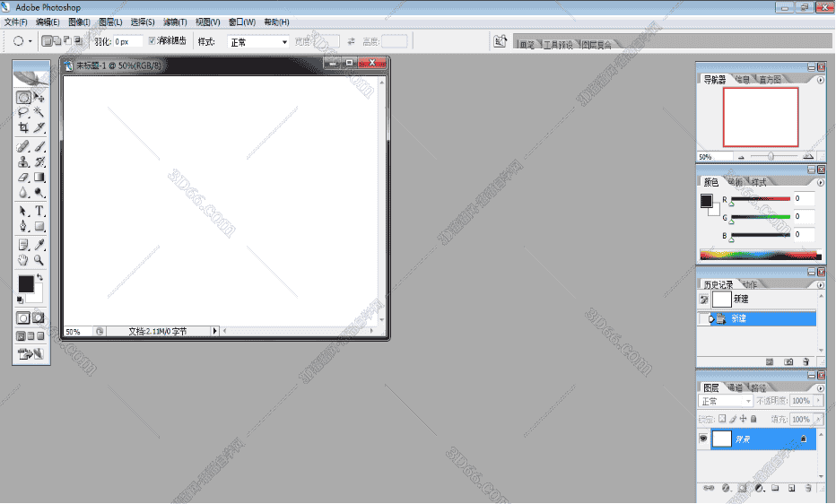This screenshot has width=836, height=504.
Task: Select the Crop tool in toolbox
Action: (24, 127)
